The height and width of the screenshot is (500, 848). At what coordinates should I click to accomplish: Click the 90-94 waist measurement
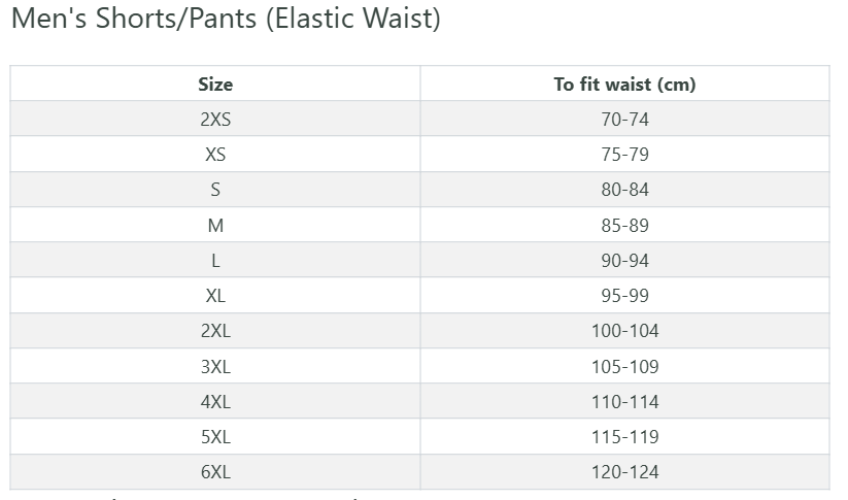(625, 260)
